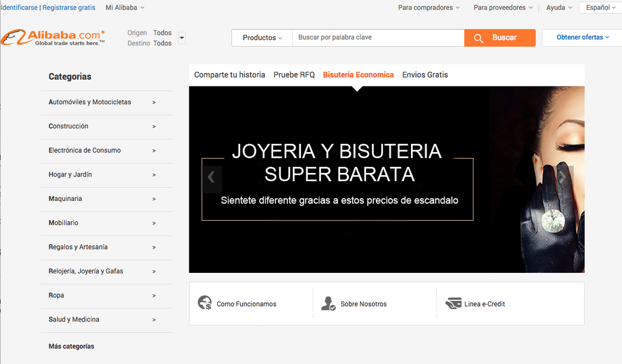Click the left carousel arrow
This screenshot has height=364, width=622.
[211, 177]
